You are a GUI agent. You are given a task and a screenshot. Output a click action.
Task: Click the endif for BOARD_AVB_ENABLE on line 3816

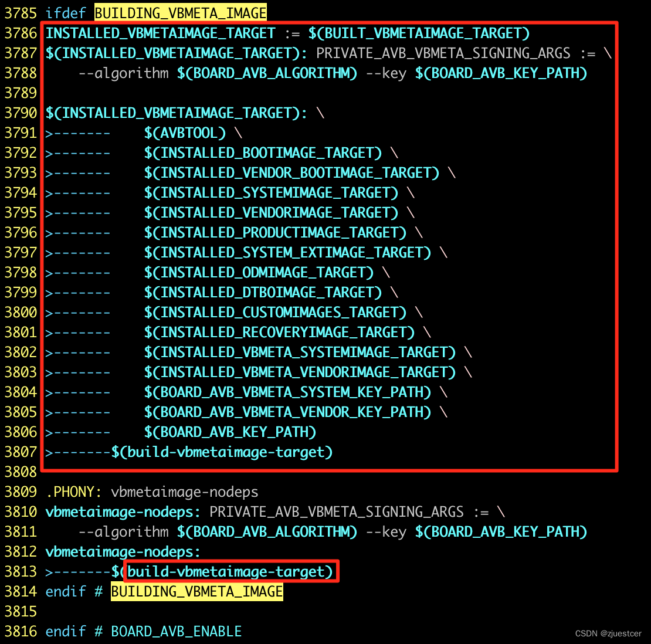click(66, 632)
